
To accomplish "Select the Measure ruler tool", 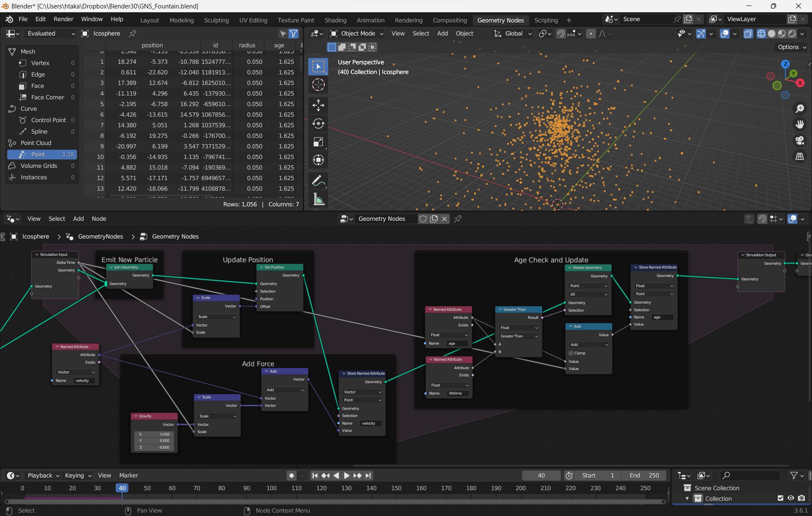I will (x=318, y=200).
